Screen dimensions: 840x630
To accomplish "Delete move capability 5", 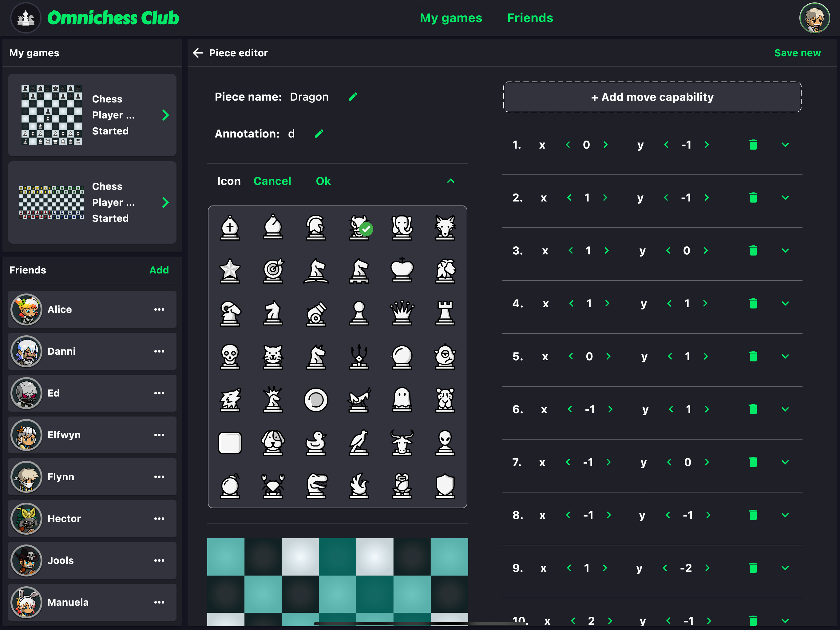I will pyautogui.click(x=753, y=357).
